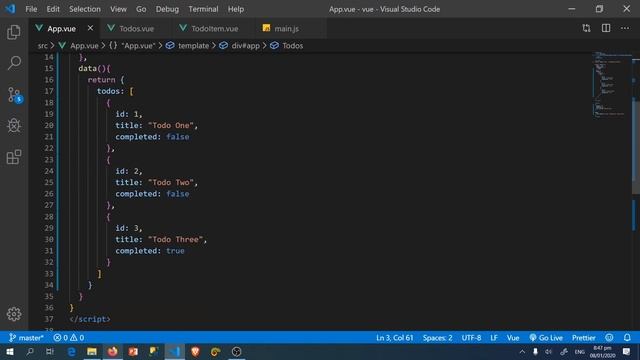
Task: Open OBS Studio from the taskbar
Action: 236,351
